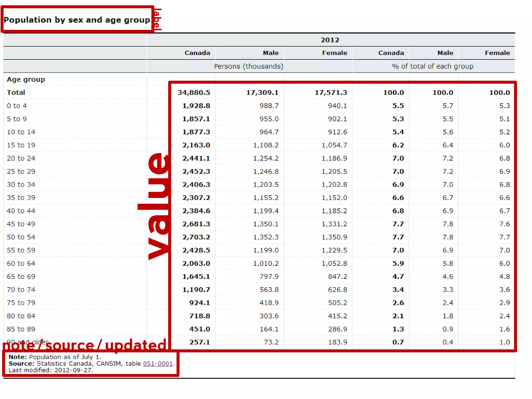Click the Population by sex and age group title
Screen dimensions: 532x399
(x=77, y=20)
